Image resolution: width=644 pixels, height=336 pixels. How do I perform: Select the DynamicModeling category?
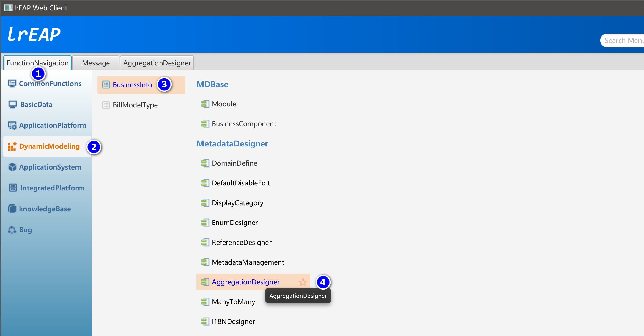point(47,146)
